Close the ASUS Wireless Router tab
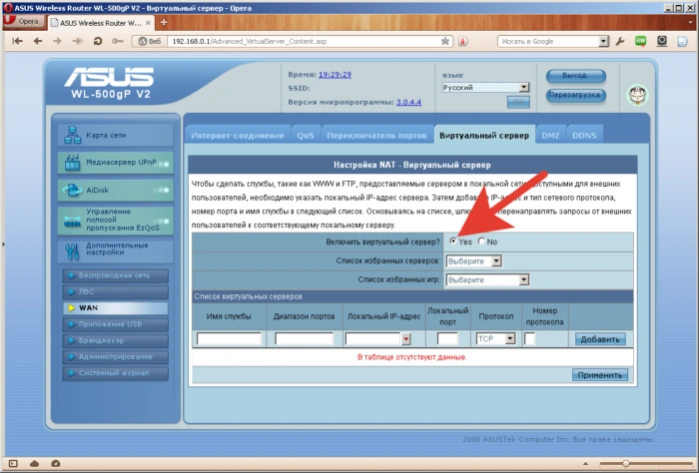 (148, 23)
